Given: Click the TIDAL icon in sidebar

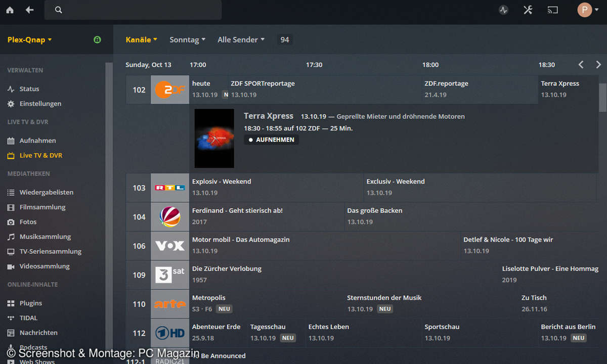Looking at the screenshot, I should tap(11, 318).
